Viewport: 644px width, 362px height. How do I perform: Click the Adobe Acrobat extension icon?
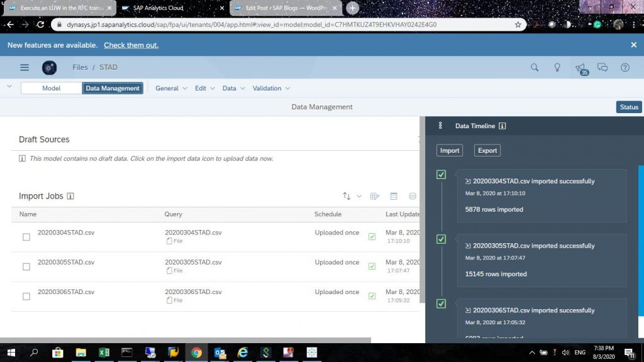click(x=537, y=25)
